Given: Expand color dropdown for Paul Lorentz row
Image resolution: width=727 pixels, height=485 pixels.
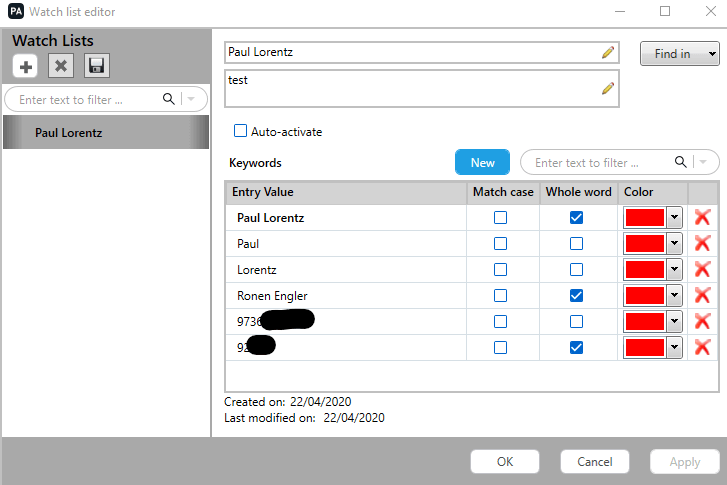Looking at the screenshot, I should point(675,217).
